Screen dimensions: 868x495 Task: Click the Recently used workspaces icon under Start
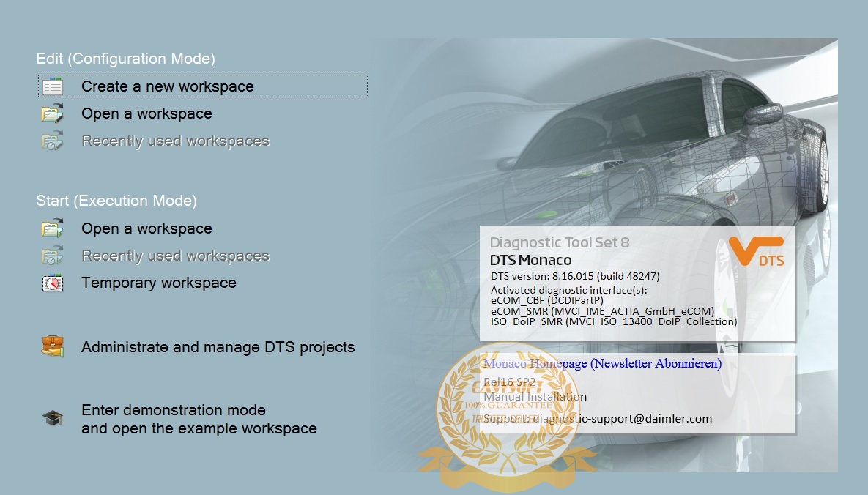[53, 256]
